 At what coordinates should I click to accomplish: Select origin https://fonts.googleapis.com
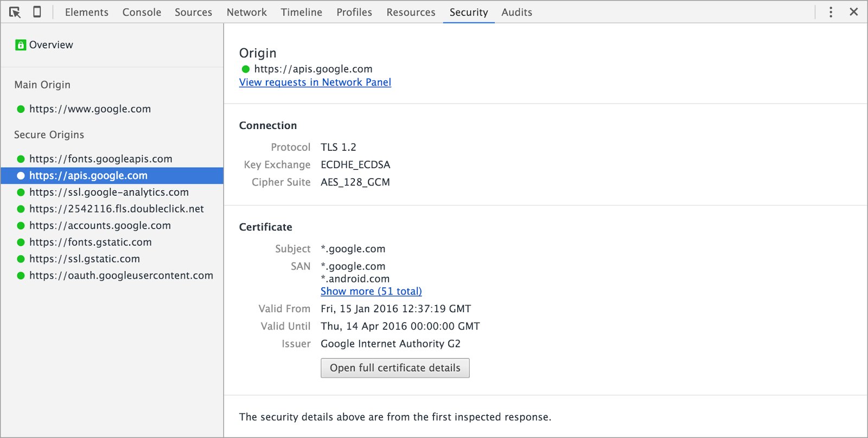pos(101,159)
